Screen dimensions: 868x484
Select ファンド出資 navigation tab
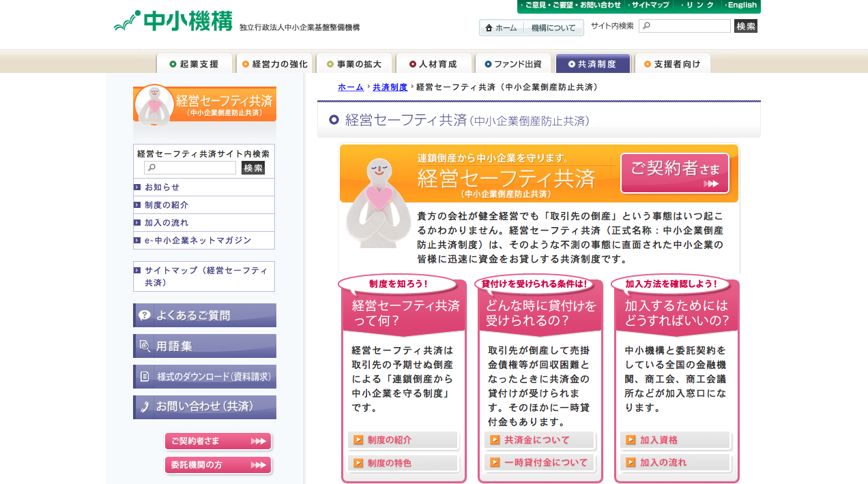(513, 63)
